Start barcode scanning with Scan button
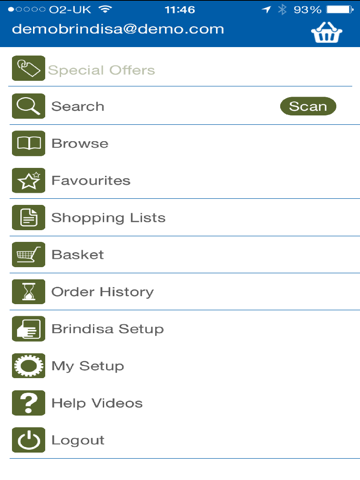Image resolution: width=360 pixels, height=480 pixels. 308,106
